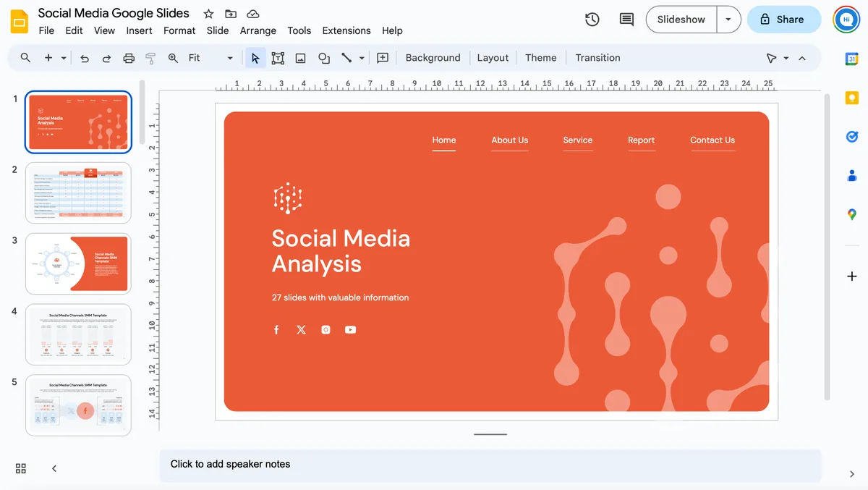The image size is (868, 490).
Task: Click the Background button
Action: click(x=433, y=58)
